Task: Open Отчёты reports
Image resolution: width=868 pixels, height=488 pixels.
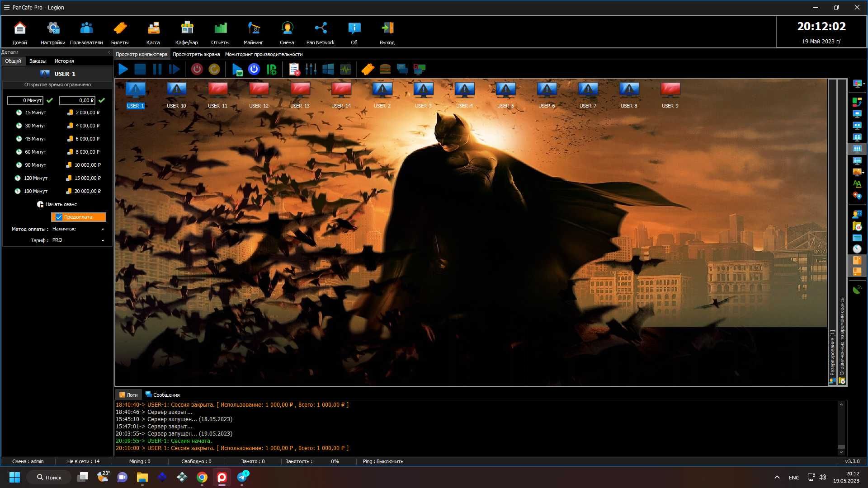Action: point(220,33)
